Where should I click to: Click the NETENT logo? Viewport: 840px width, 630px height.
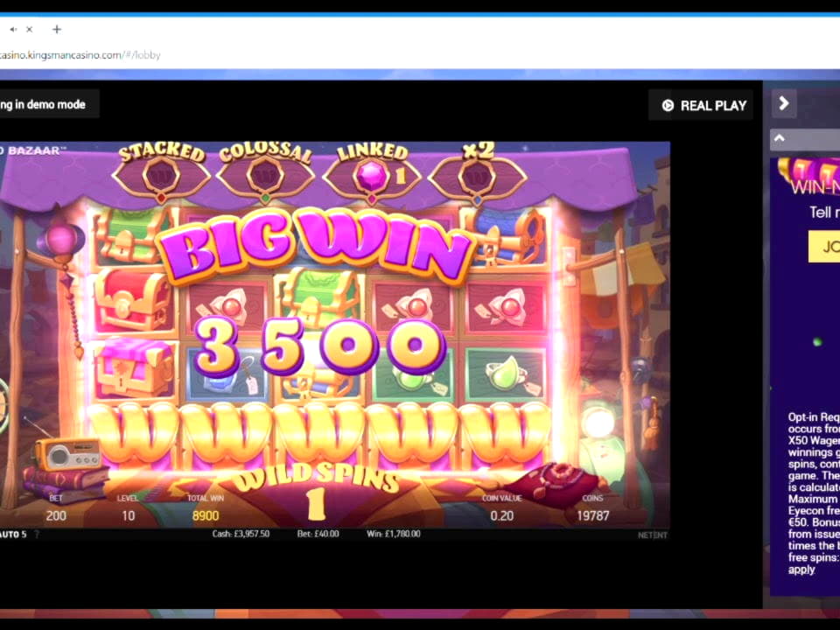(x=653, y=535)
